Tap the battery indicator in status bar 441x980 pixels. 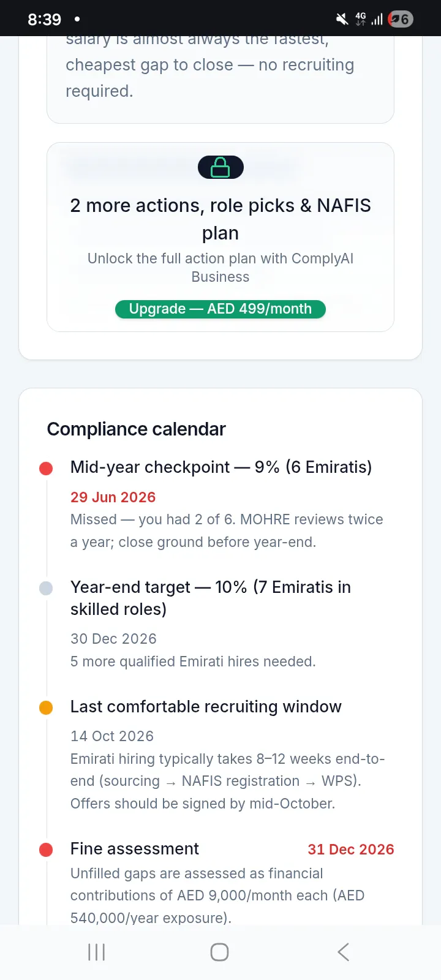[x=401, y=19]
